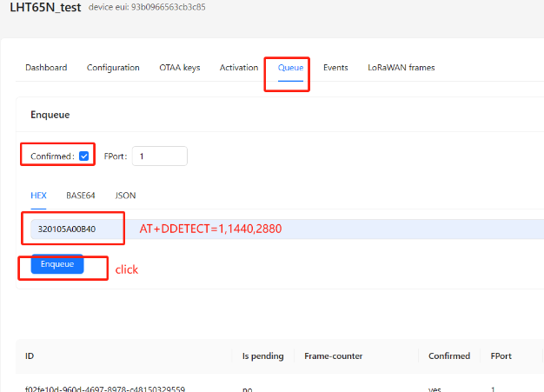
Task: Click the queue row ID starting f02fe10d
Action: tap(105, 389)
